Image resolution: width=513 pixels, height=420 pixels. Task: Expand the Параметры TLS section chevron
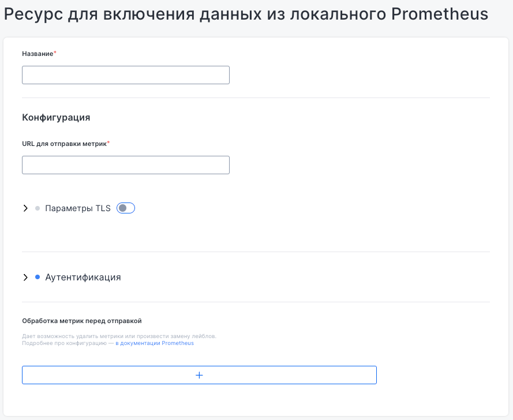pos(25,208)
